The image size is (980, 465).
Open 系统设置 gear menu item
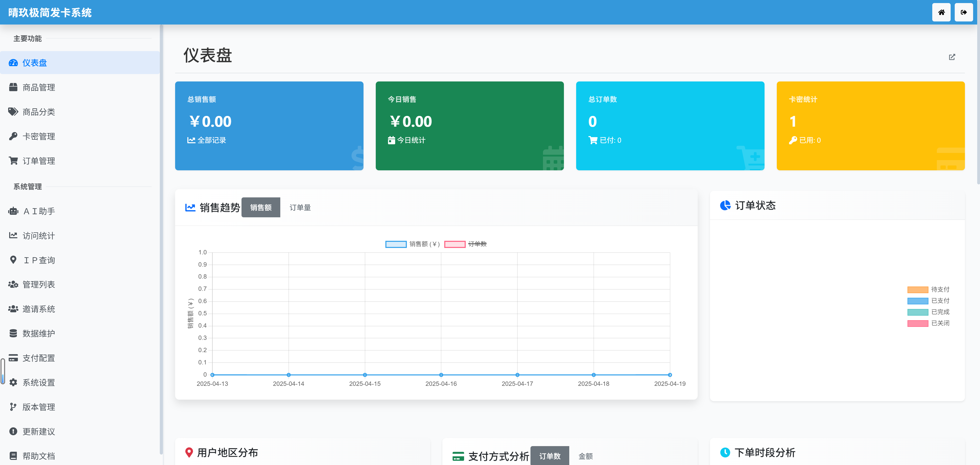click(x=39, y=383)
